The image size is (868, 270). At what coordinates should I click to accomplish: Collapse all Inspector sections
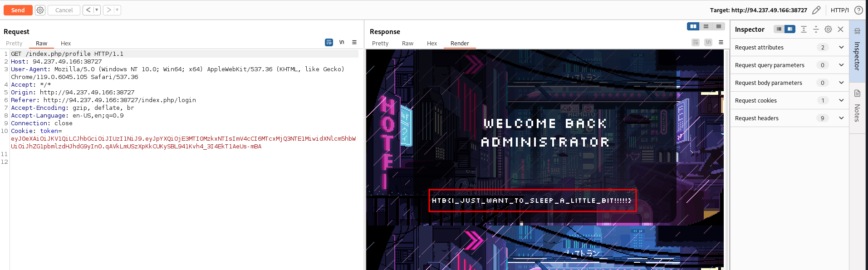[x=816, y=29]
